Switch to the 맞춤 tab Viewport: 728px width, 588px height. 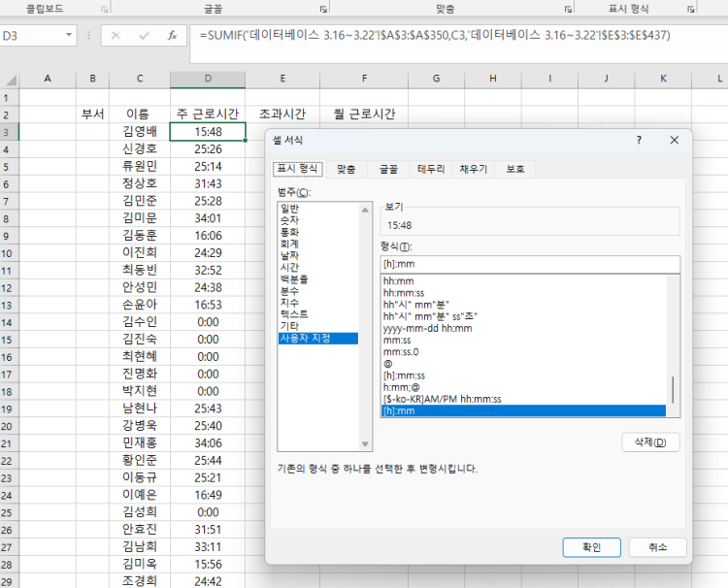[347, 170]
